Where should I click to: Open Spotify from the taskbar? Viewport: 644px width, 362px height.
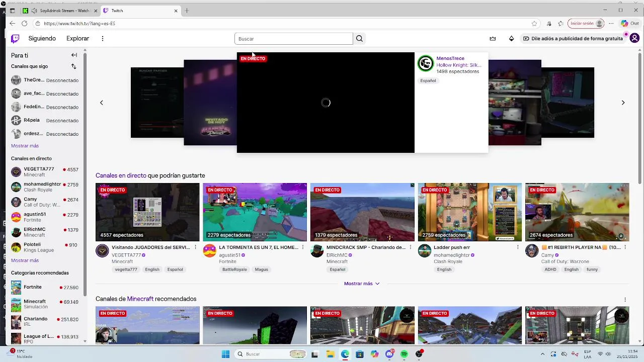404,354
